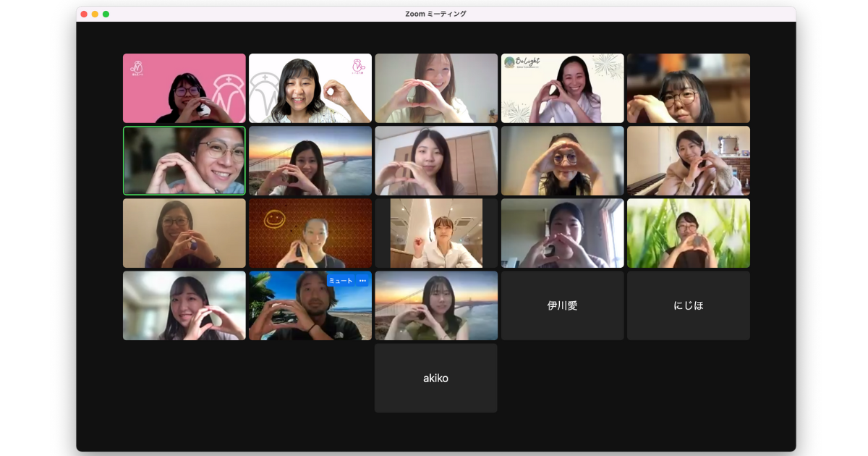This screenshot has height=456, width=868.
Task: Select the bridge sunset tile beside 伊川愛
Action: 435,305
